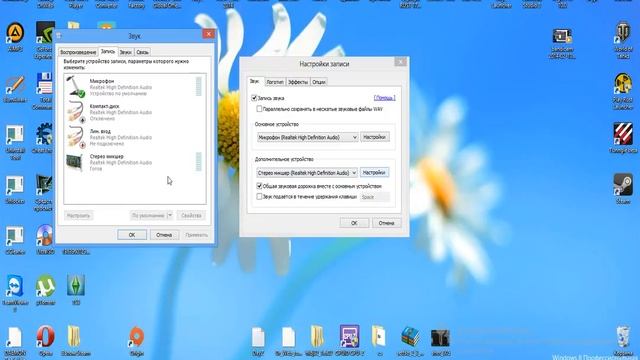Open the Opera browser shortcut
Screen dimensions: 640x360
click(x=45, y=337)
